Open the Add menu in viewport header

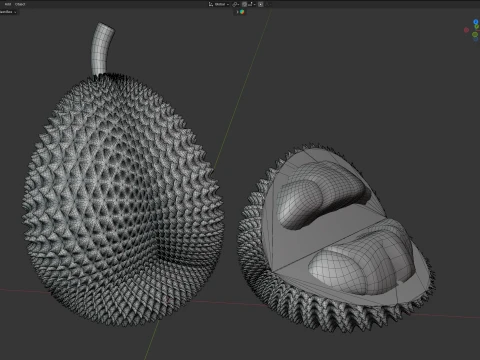pos(8,4)
